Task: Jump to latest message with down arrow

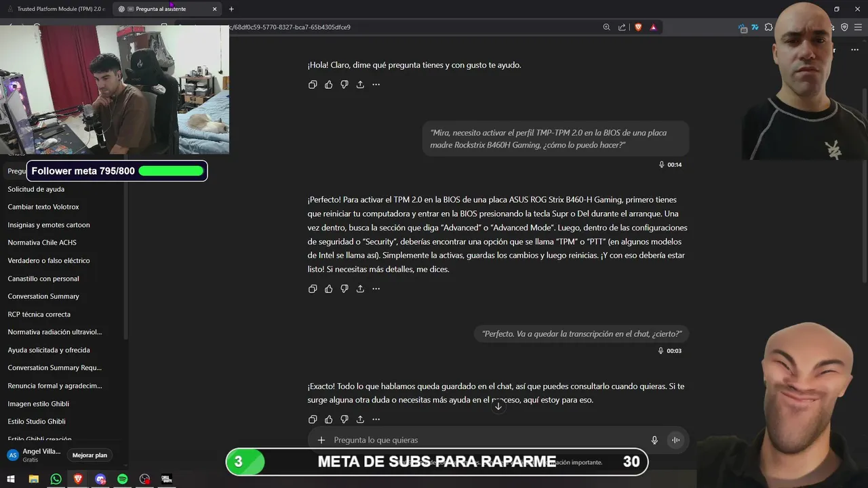Action: 498,406
